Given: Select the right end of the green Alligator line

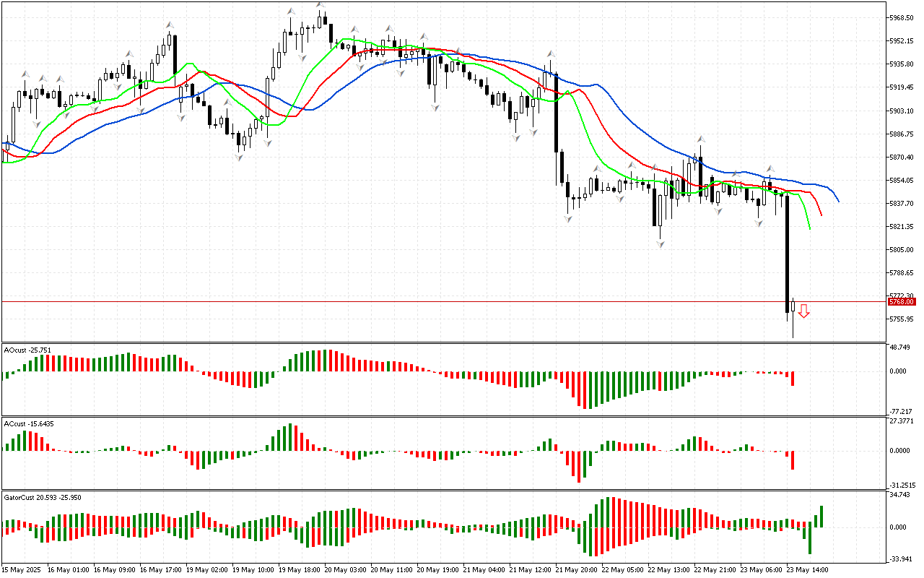Looking at the screenshot, I should (811, 228).
